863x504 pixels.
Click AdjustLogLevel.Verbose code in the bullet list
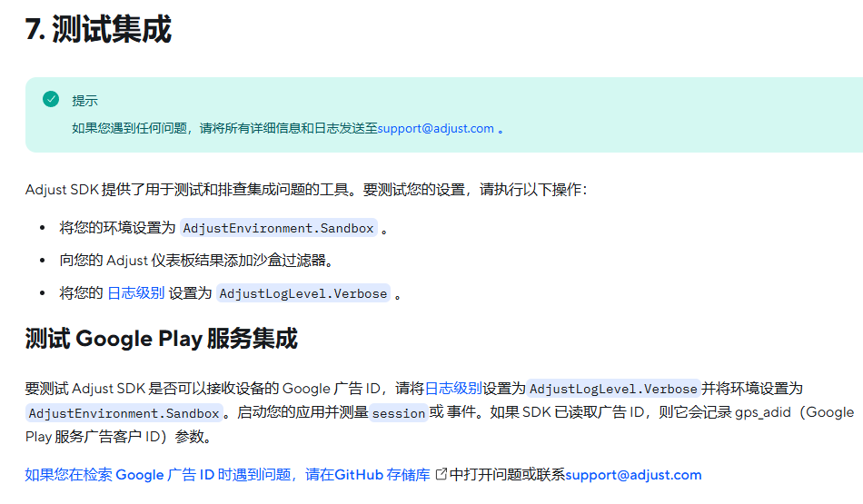(303, 293)
